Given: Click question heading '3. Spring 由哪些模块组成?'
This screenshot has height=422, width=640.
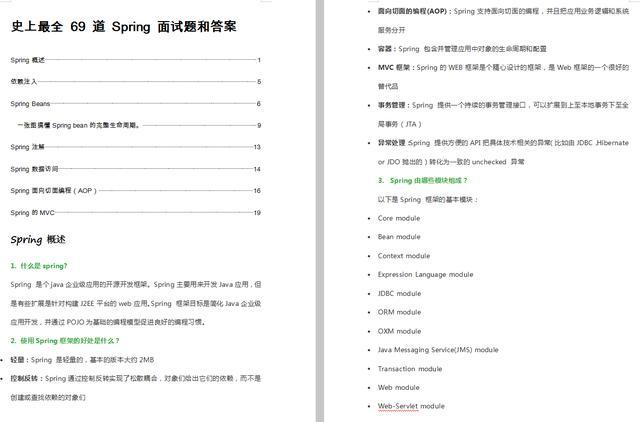Looking at the screenshot, I should tap(422, 180).
